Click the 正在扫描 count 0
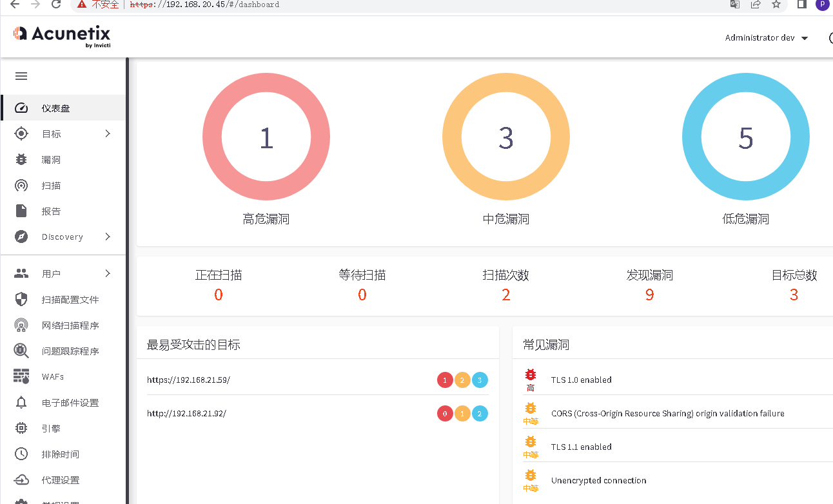 pos(219,295)
